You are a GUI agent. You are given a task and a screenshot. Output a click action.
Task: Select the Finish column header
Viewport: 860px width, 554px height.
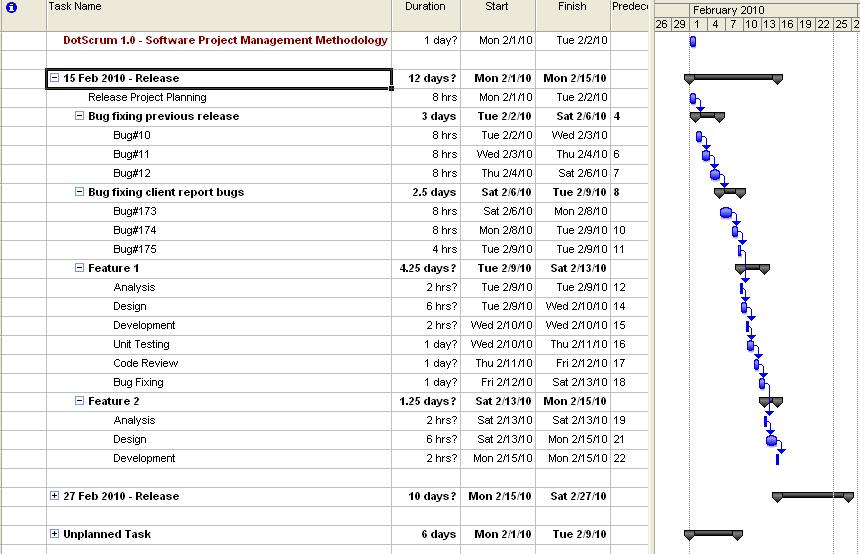click(573, 15)
